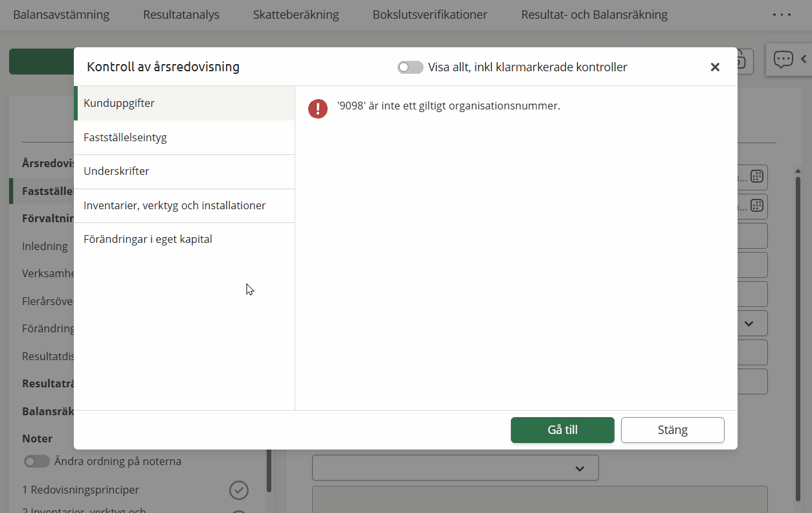Enable Ändra ordning på noterna switch

point(37,461)
